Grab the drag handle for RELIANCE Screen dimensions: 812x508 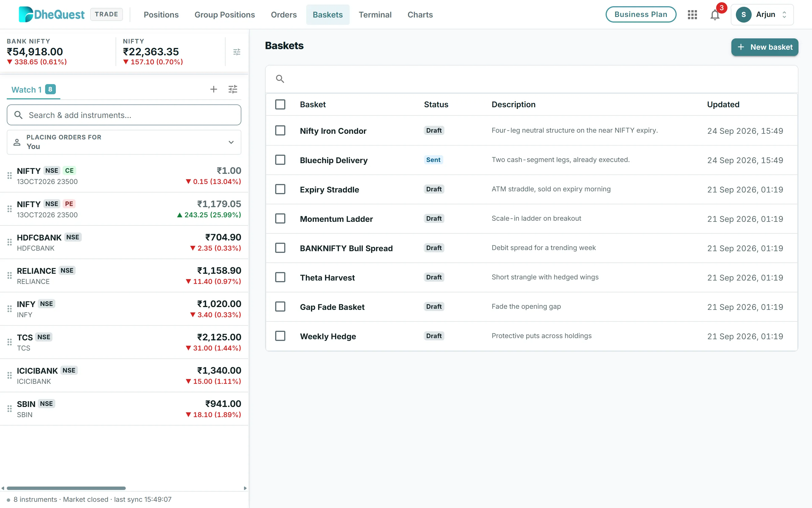[x=9, y=275]
